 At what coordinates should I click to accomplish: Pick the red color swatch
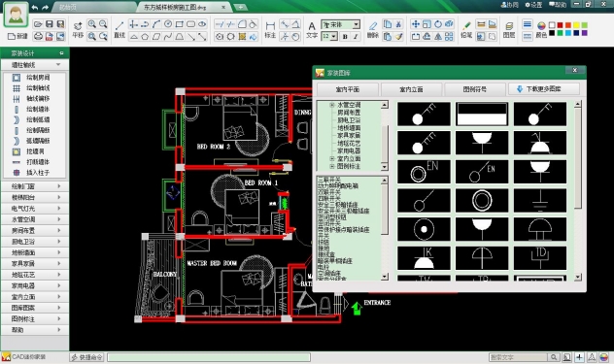(x=560, y=25)
